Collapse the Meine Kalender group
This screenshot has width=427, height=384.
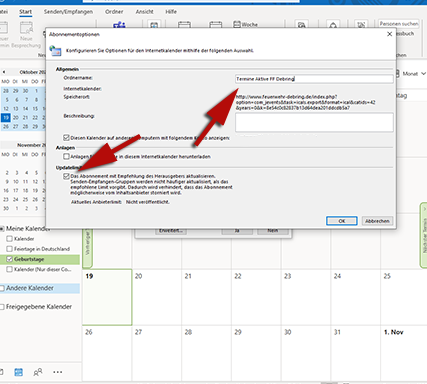pos(2,229)
